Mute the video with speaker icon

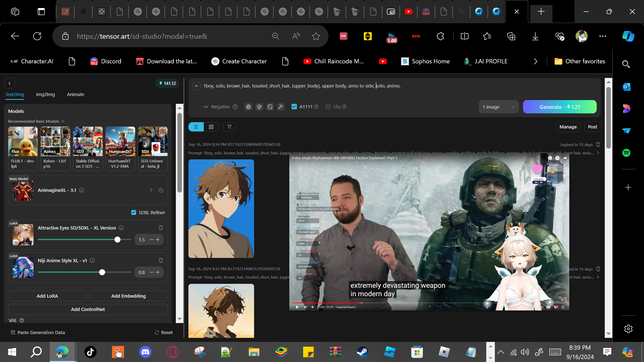pyautogui.click(x=313, y=307)
